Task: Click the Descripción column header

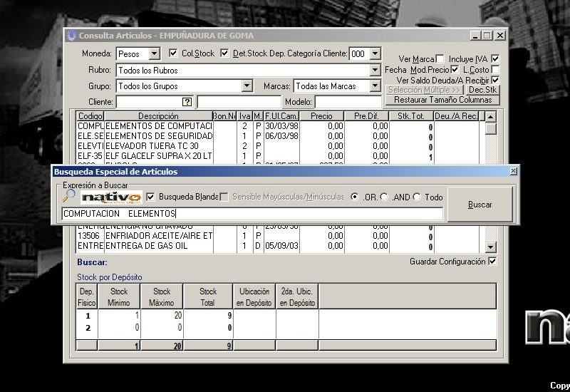Action: point(158,116)
